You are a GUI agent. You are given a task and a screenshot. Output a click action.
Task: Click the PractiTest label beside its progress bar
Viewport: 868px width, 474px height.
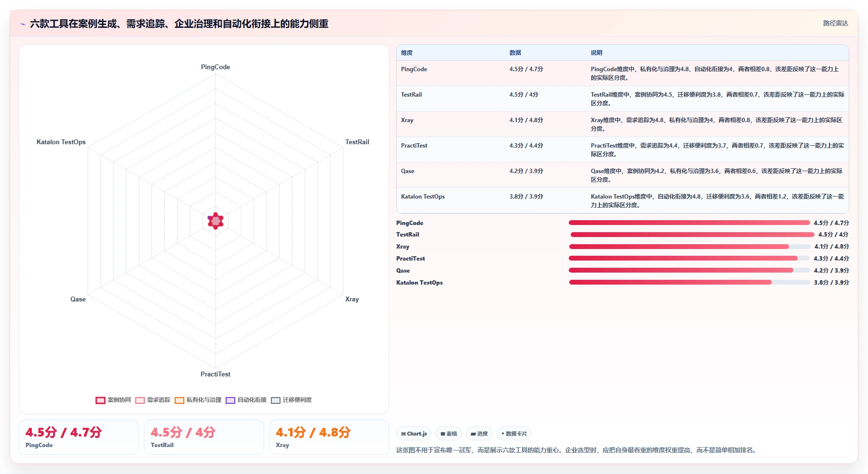click(x=410, y=259)
